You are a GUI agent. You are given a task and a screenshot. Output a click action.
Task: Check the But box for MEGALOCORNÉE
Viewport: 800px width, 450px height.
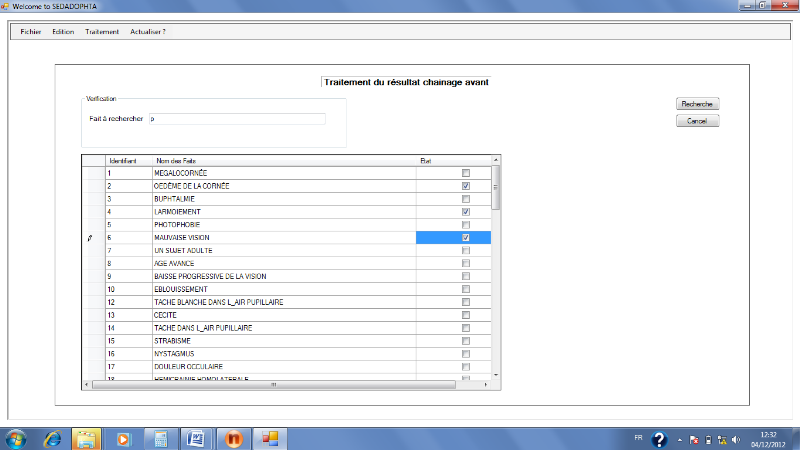tap(466, 173)
